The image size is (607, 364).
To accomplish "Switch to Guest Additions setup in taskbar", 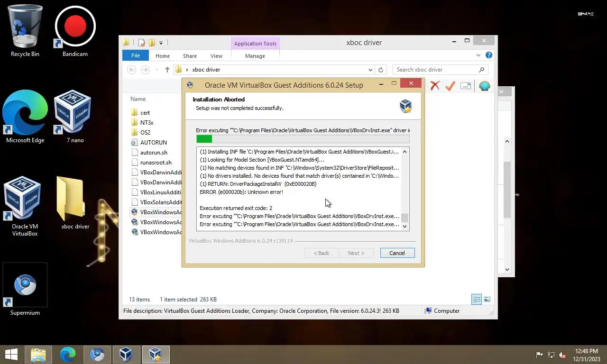I will [156, 354].
